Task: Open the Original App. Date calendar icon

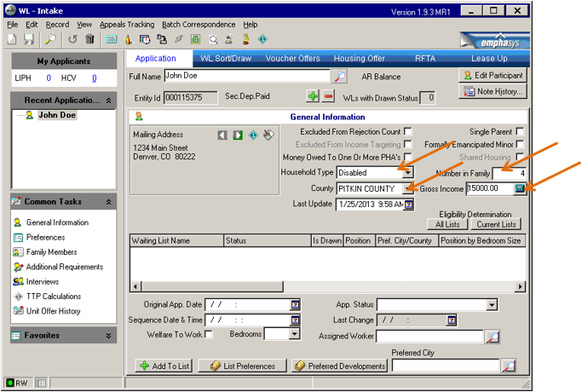Action: [295, 305]
